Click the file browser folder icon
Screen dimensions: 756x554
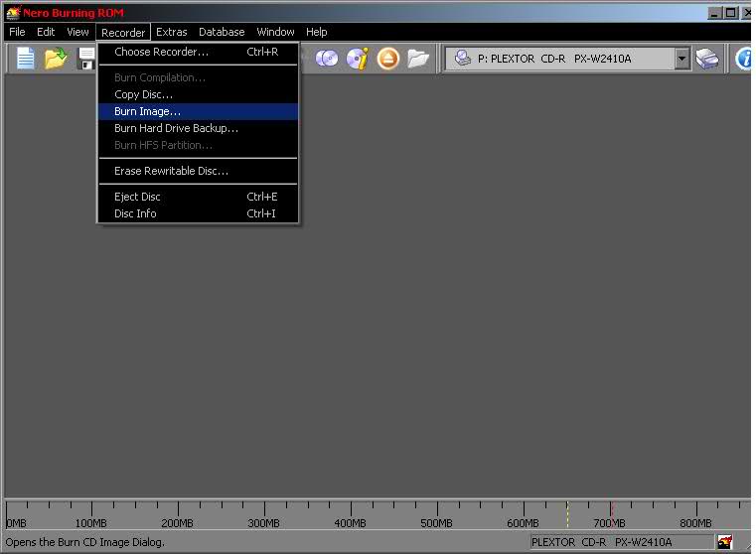pos(418,59)
